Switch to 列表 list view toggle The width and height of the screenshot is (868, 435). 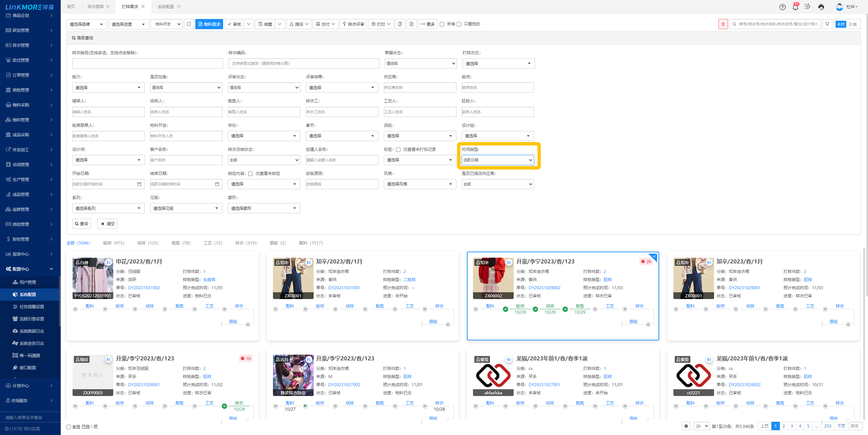[853, 24]
